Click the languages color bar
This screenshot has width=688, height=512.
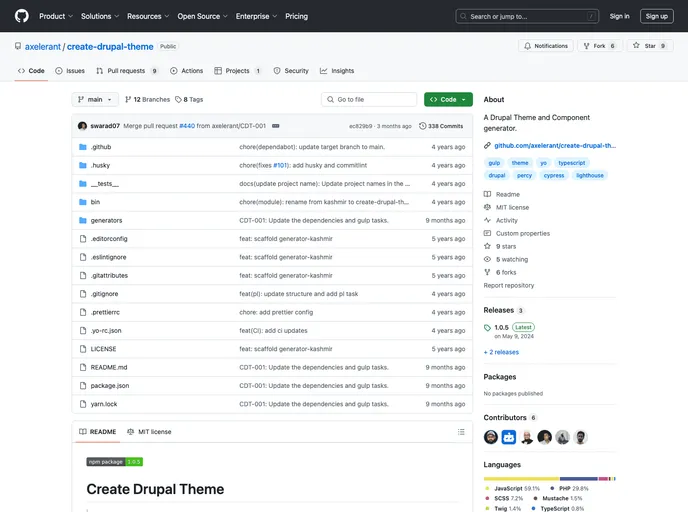click(x=549, y=479)
